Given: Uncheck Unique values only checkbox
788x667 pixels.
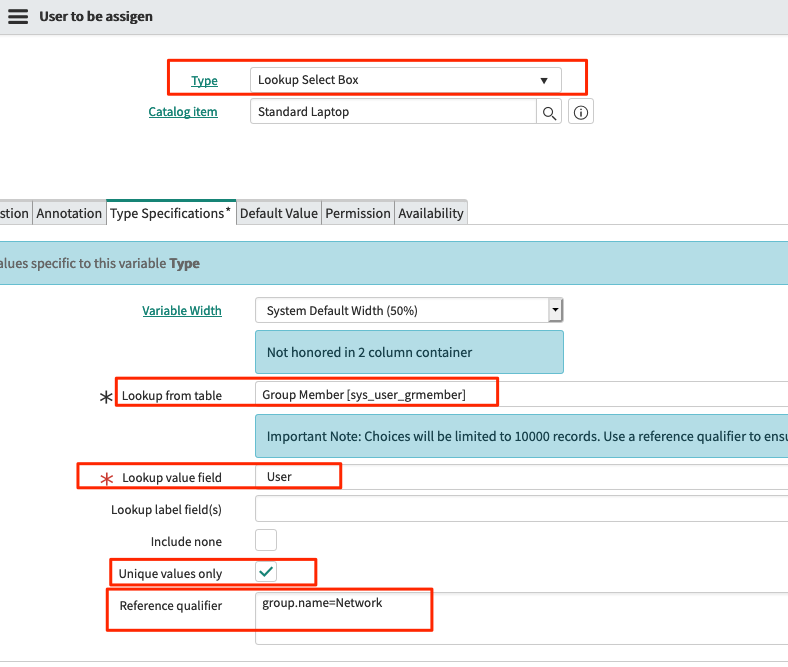Looking at the screenshot, I should (x=266, y=572).
